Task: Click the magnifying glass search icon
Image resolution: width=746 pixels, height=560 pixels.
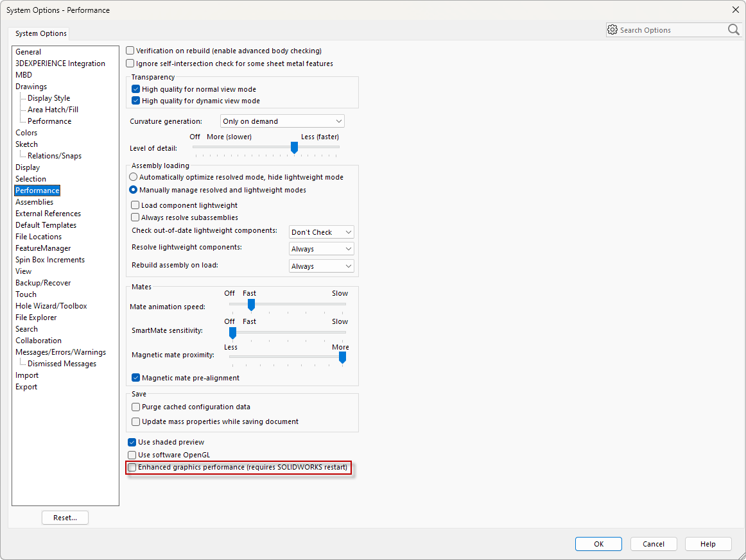Action: click(733, 30)
